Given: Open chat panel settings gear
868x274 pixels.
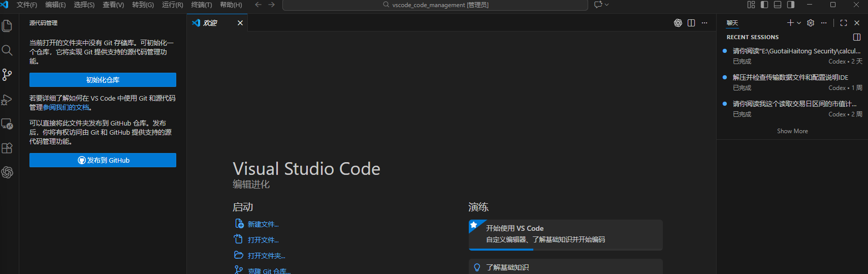Looking at the screenshot, I should point(811,23).
